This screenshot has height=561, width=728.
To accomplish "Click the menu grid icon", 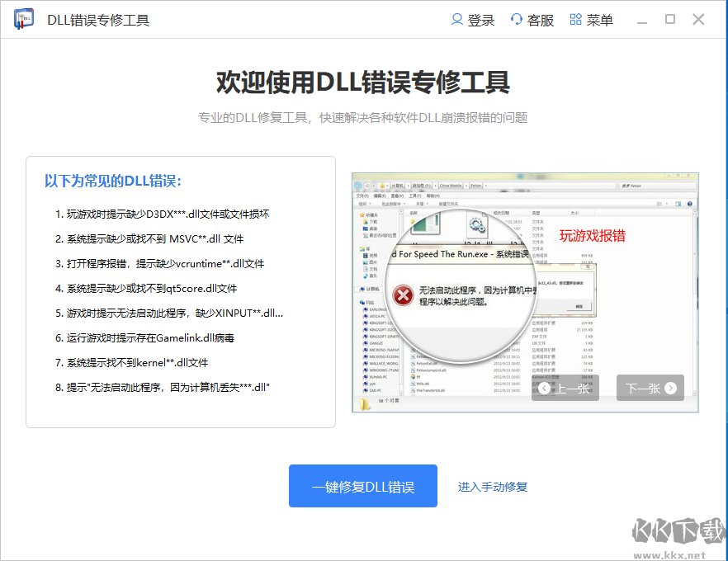I will [x=576, y=20].
